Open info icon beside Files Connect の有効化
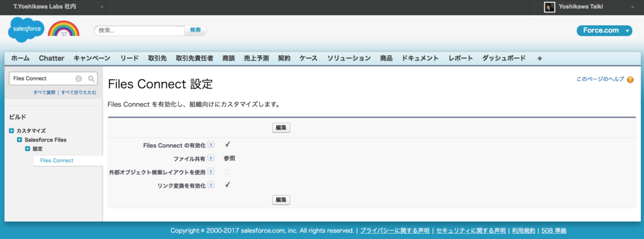This screenshot has height=239, width=644. click(x=211, y=145)
